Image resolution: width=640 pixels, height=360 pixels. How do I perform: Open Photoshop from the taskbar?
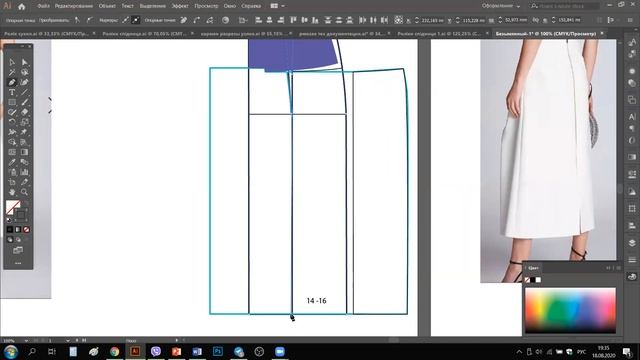click(x=218, y=351)
